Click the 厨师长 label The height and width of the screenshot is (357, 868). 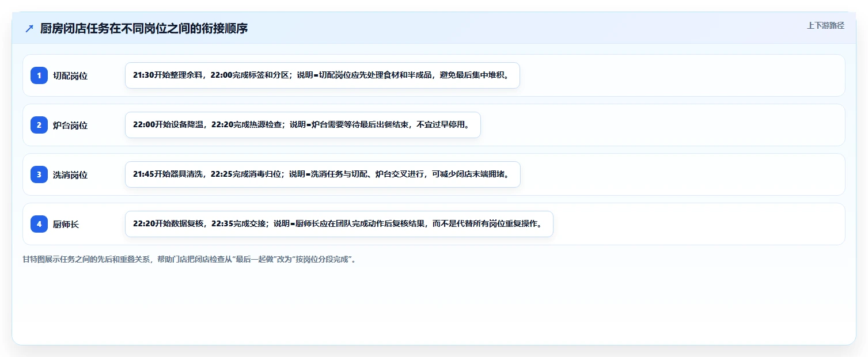[x=66, y=224]
